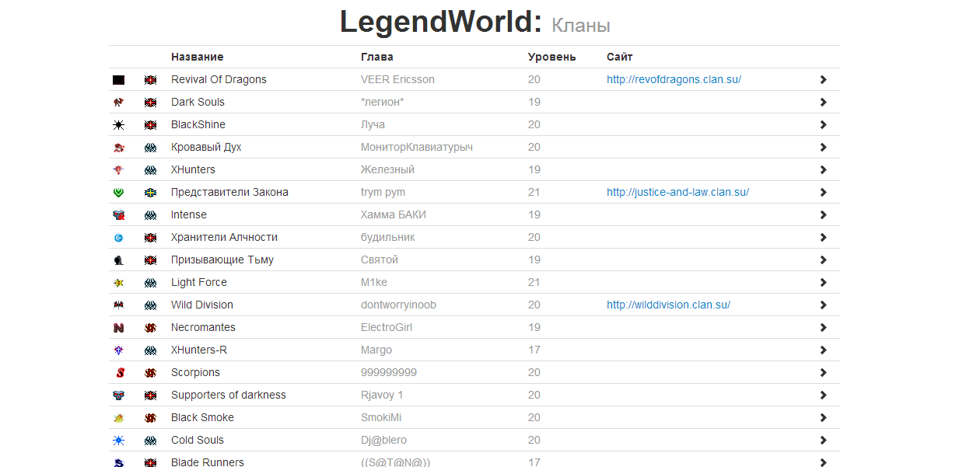
Task: Open the chevron for Кровавый Дух
Action: (x=823, y=148)
